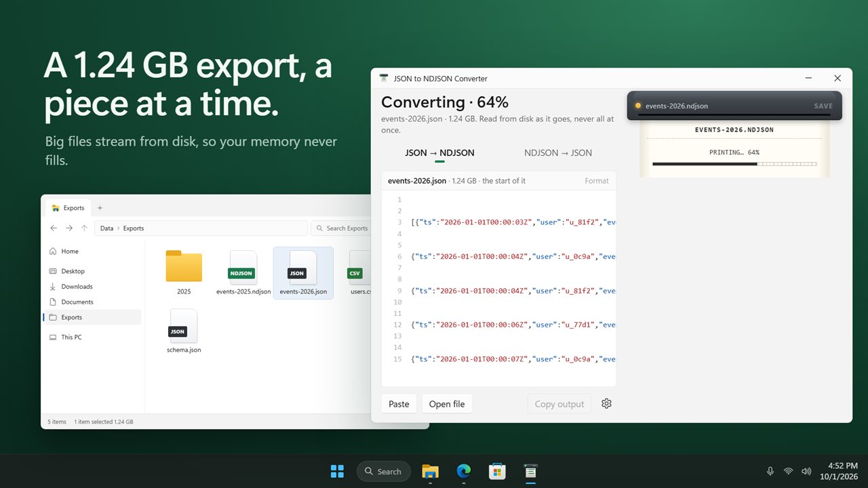Switch to the JSON → NDJSON tab

439,152
